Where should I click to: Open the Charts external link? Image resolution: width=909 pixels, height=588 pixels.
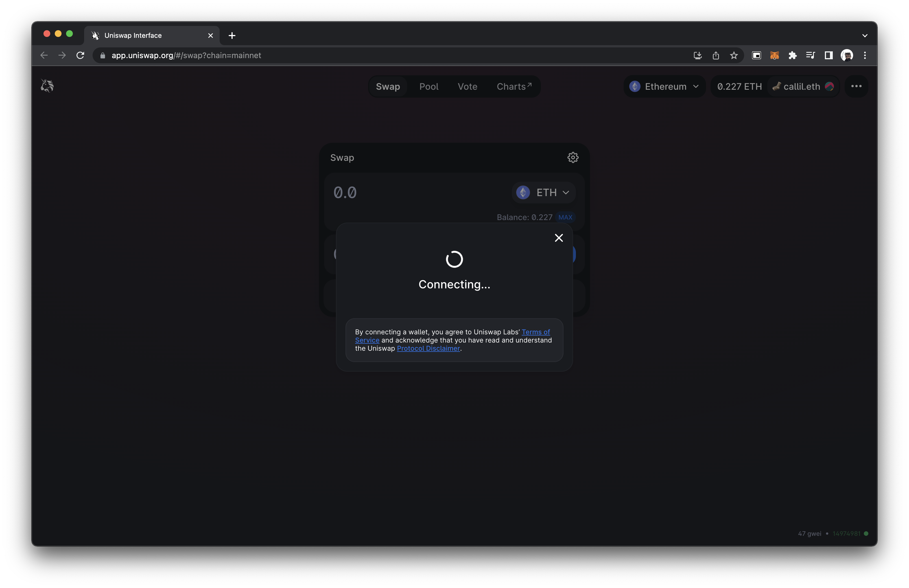[514, 86]
